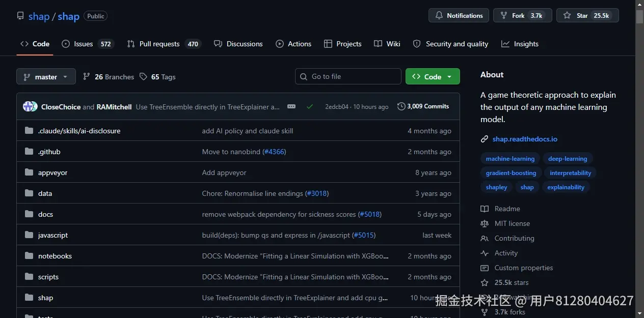Image resolution: width=644 pixels, height=318 pixels.
Task: Select the shapley topic tag
Action: pyautogui.click(x=497, y=187)
